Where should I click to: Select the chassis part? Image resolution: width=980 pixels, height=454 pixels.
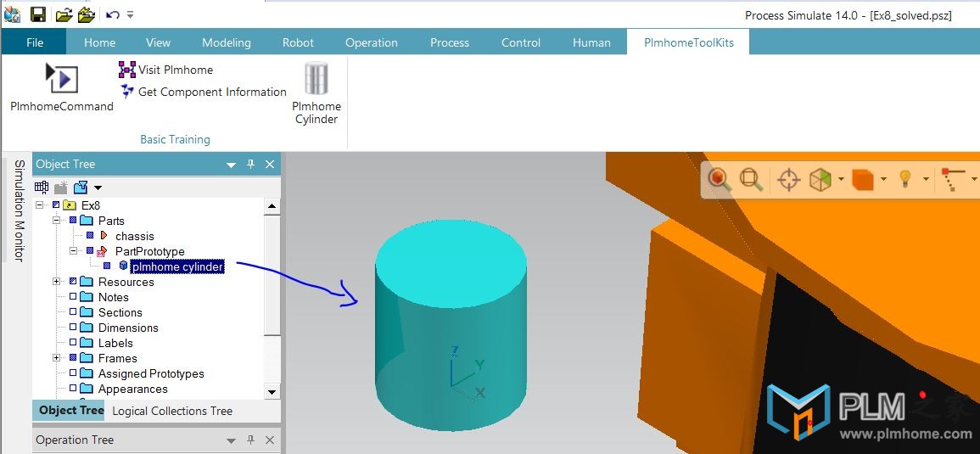(x=134, y=236)
